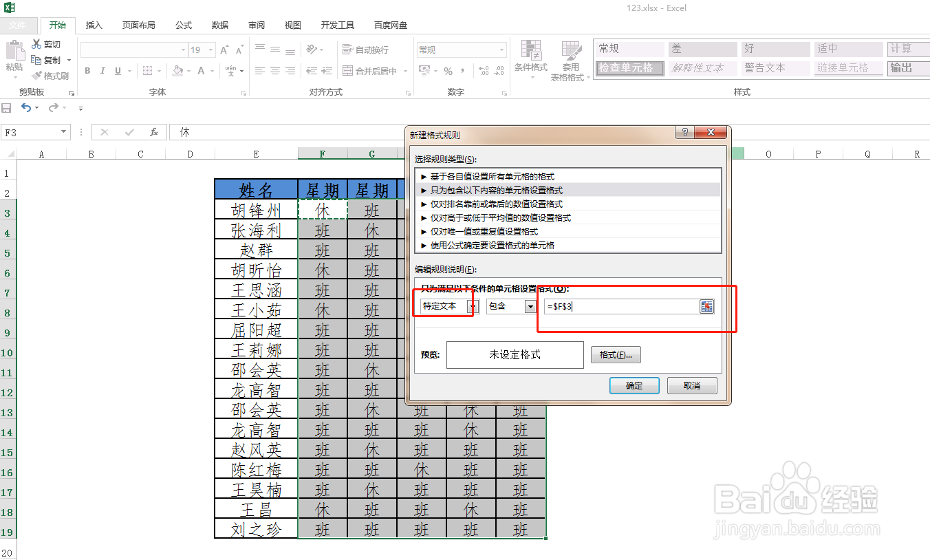Switch to Page Layout (页面布局) tab

tap(139, 25)
